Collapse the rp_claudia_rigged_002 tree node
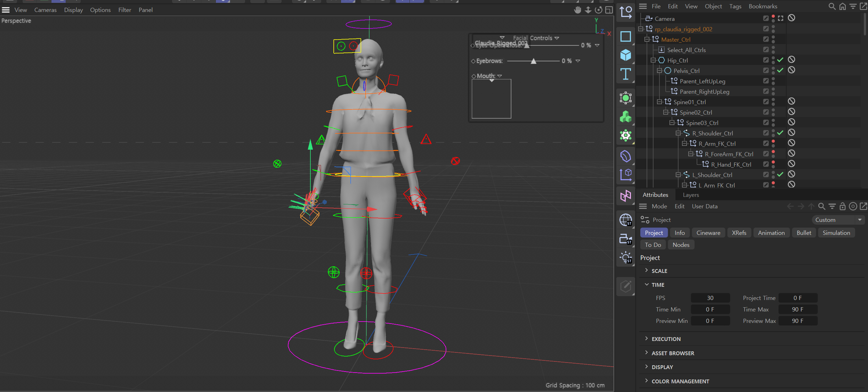 point(641,29)
